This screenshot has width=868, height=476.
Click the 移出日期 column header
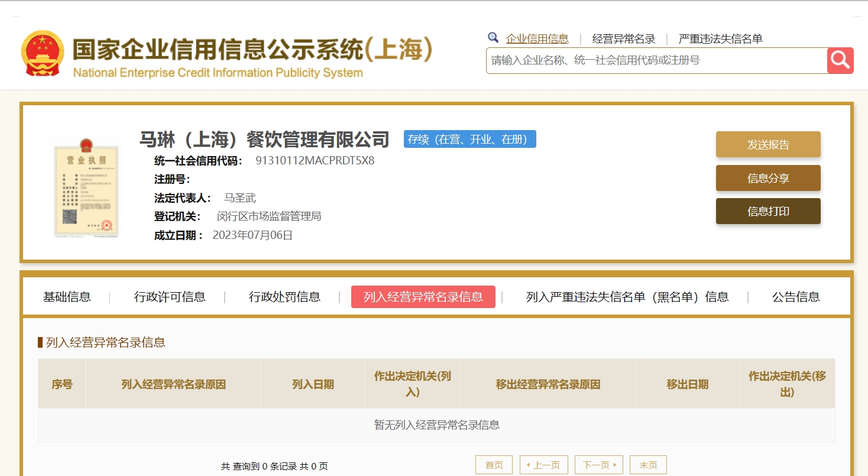pyautogui.click(x=688, y=384)
